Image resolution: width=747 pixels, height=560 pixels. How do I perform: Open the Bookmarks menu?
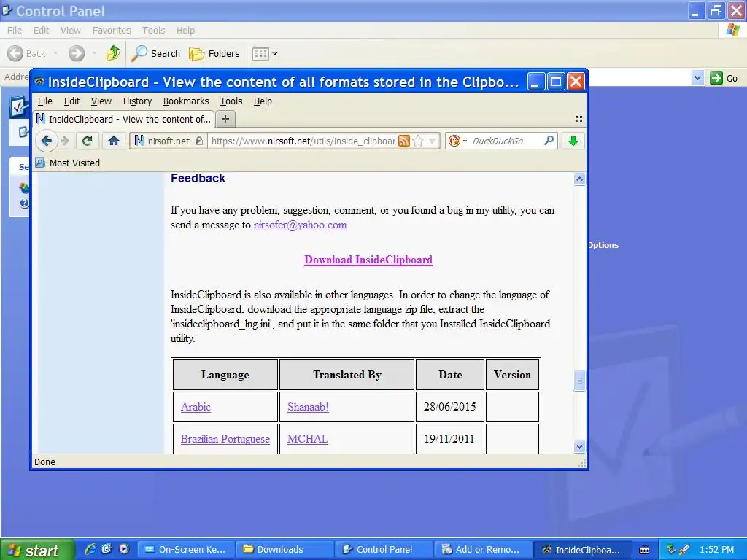tap(186, 101)
